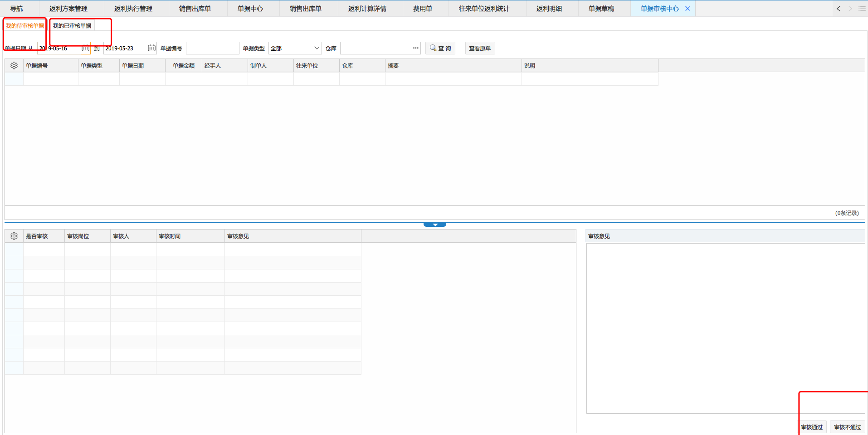Expand the 单据类型 dropdown
This screenshot has height=435, width=868.
point(317,48)
